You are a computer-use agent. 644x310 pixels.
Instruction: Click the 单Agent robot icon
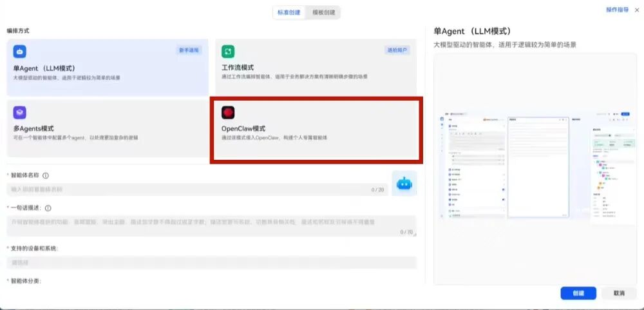click(x=20, y=52)
